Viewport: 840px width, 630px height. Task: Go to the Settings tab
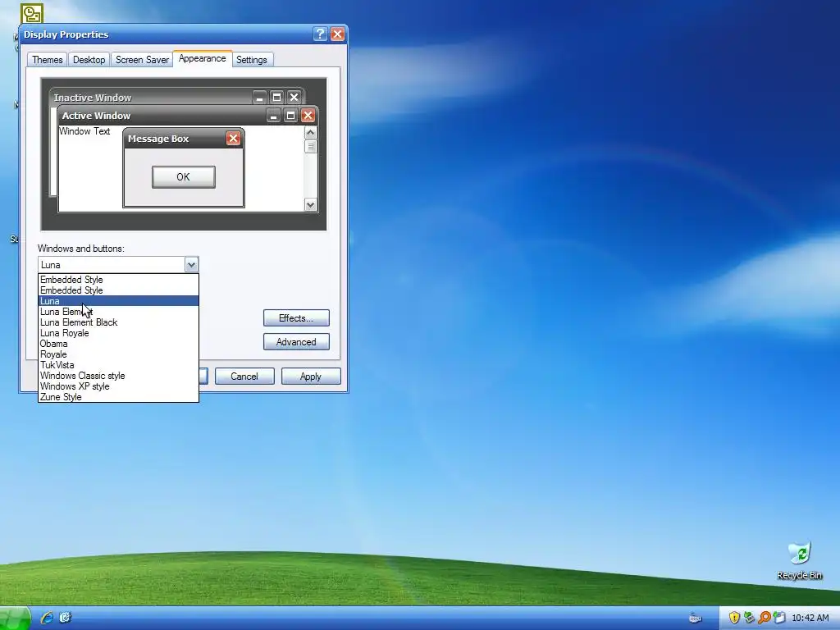coord(252,59)
